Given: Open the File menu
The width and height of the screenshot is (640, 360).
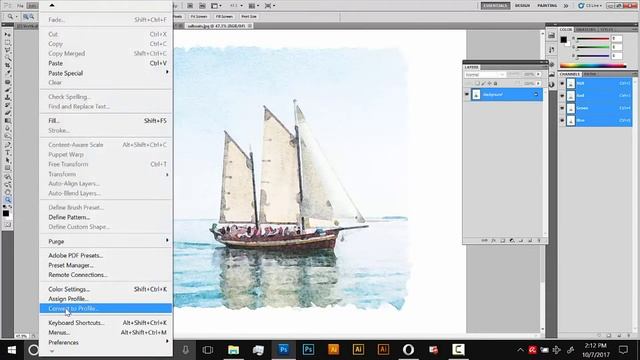Looking at the screenshot, I should coord(20,6).
